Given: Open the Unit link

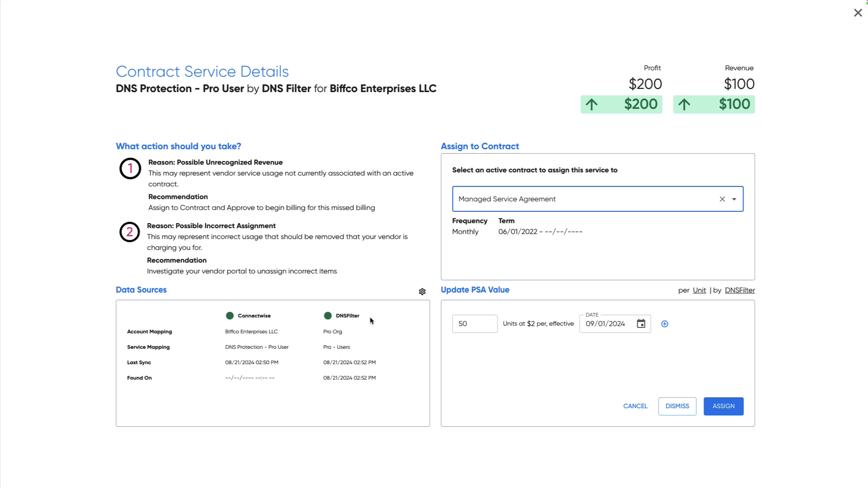Looking at the screenshot, I should click(x=699, y=290).
